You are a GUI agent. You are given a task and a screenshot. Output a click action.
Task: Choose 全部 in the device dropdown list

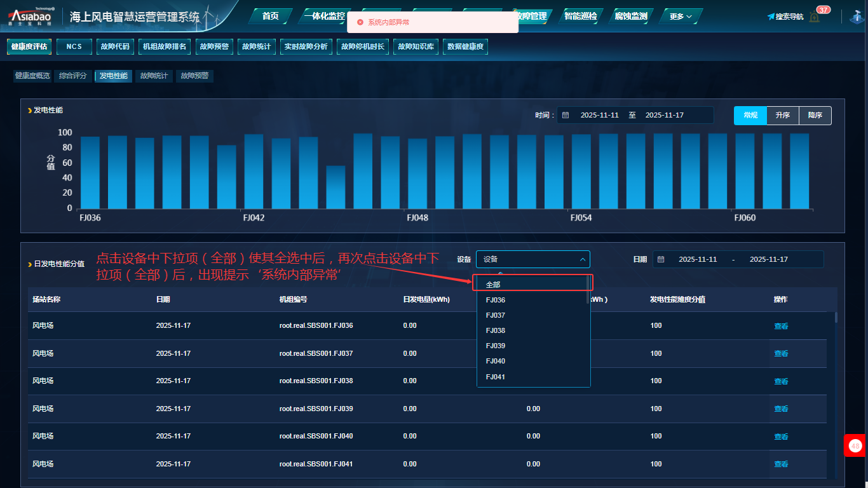point(493,285)
